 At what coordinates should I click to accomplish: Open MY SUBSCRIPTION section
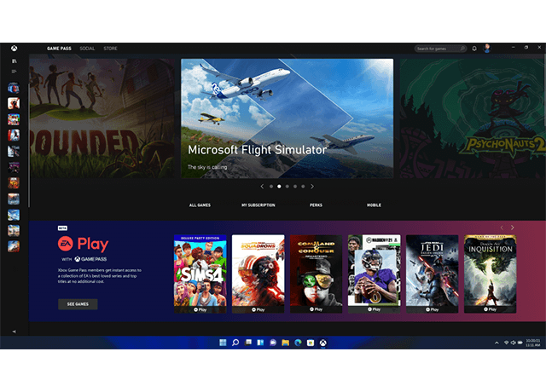coord(258,205)
